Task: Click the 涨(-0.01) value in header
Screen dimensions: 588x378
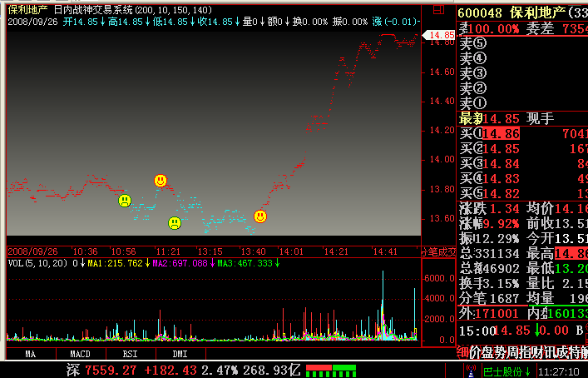Action: pos(395,22)
